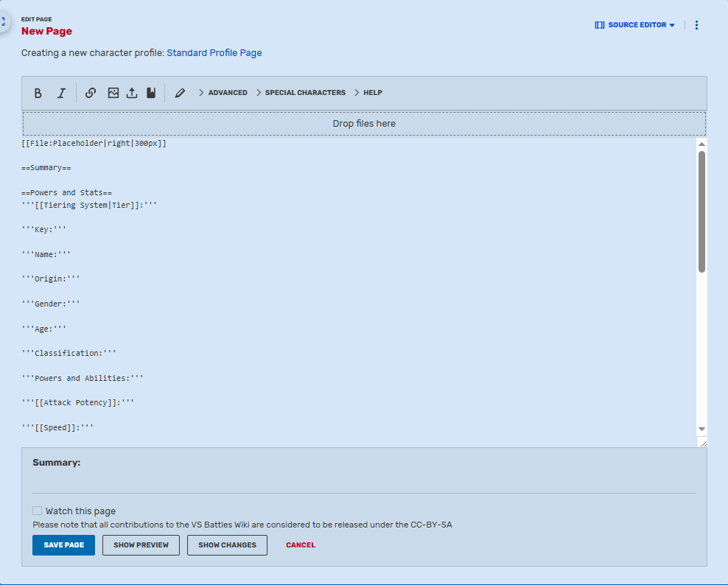Click the Drop files here area
Image resolution: width=728 pixels, height=585 pixels.
(x=364, y=124)
